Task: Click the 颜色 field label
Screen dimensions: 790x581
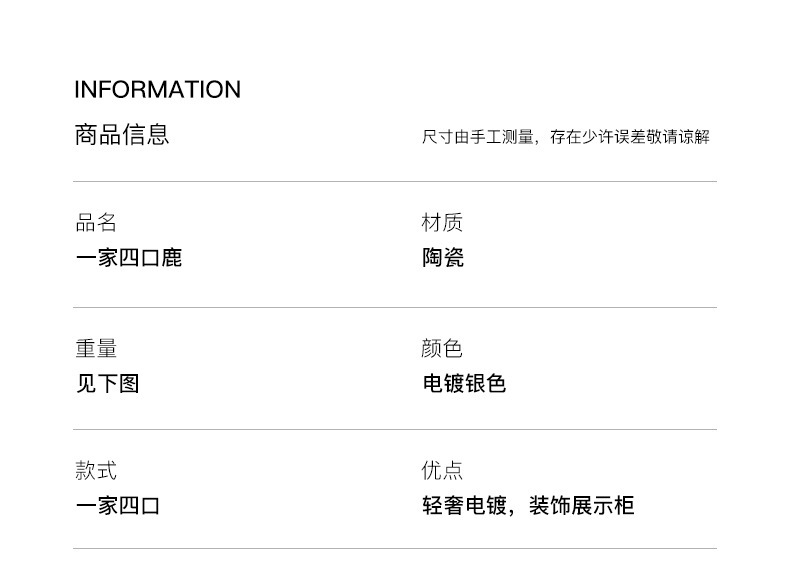Action: click(x=442, y=349)
